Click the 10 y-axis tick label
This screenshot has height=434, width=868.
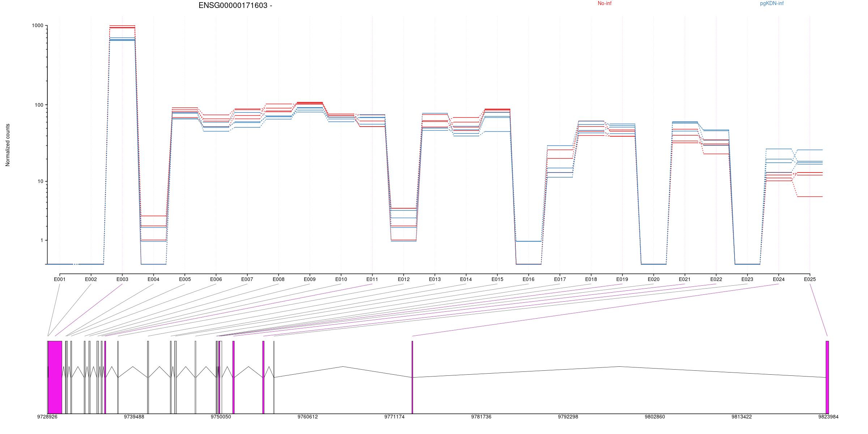pyautogui.click(x=40, y=181)
